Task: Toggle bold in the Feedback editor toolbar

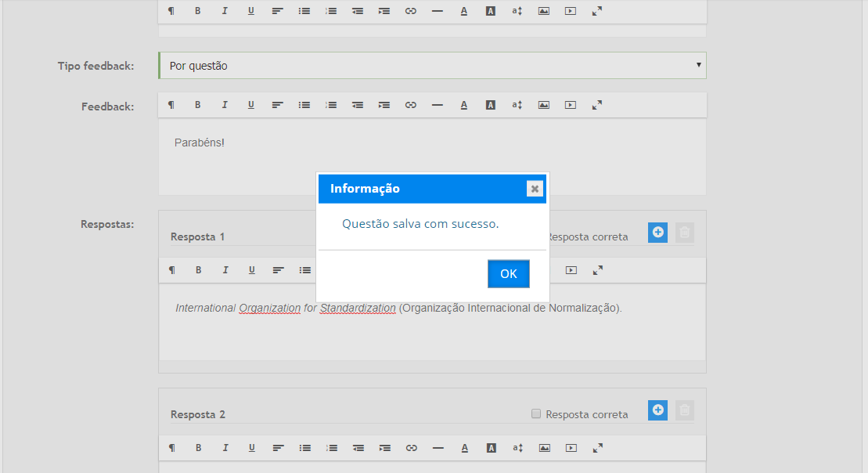Action: 198,105
